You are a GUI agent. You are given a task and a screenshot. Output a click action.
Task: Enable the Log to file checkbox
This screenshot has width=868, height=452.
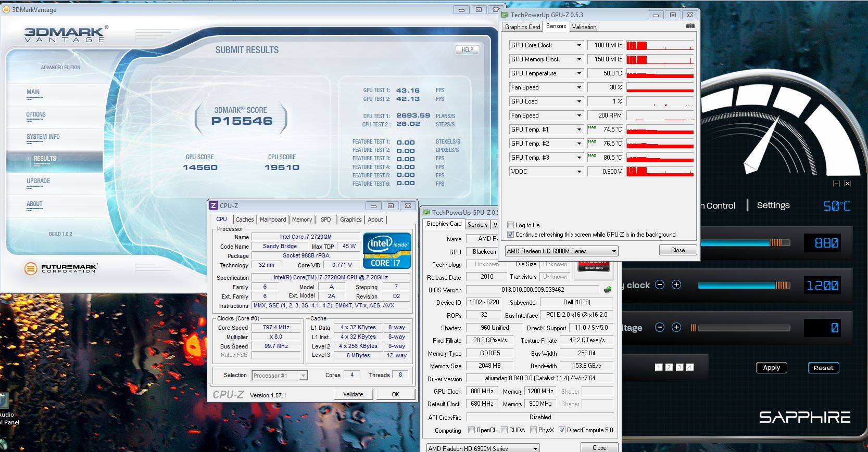click(511, 225)
